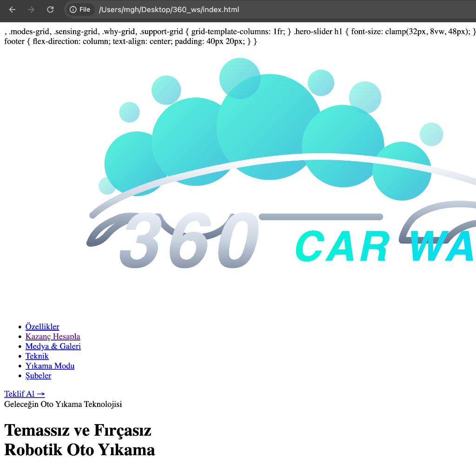Screen dimensions: 476x471
Task: Open the Teknik link
Action: coord(37,356)
